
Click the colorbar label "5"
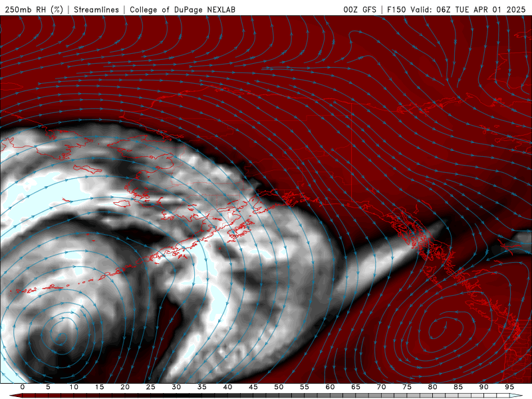(x=48, y=387)
